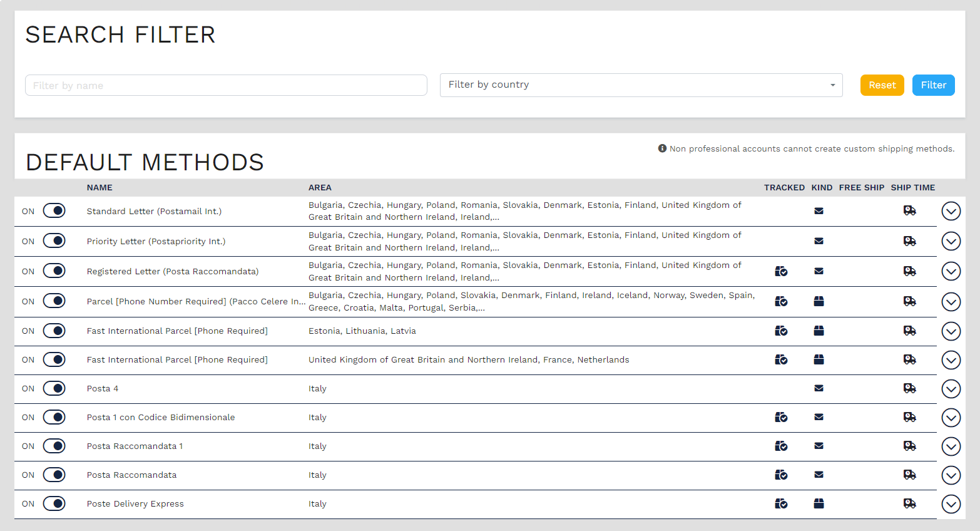Expand the Registered Letter row chevron
The width and height of the screenshot is (980, 531).
click(x=951, y=271)
